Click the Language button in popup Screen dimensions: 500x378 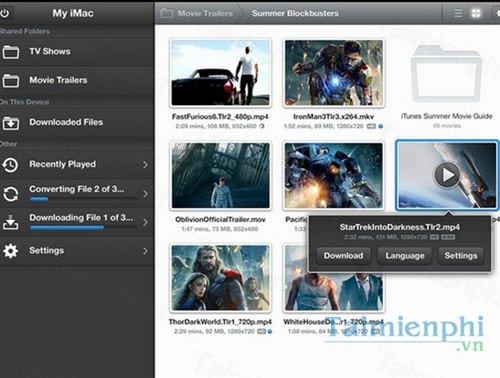click(405, 256)
